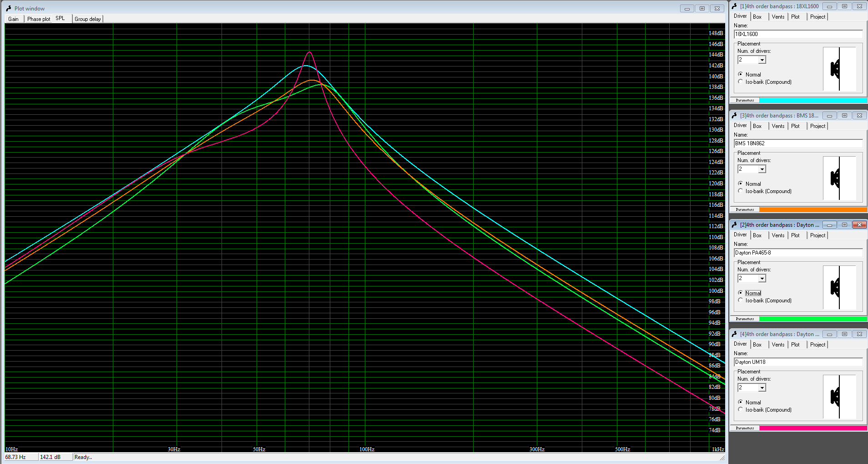The image size is (868, 464).
Task: Click title icon of Dayton UM18 window
Action: tap(734, 334)
